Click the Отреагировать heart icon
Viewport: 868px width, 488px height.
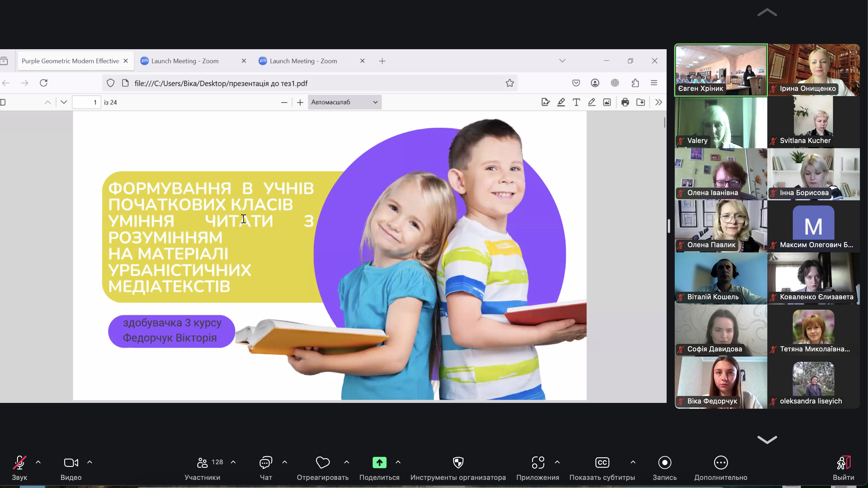[x=323, y=463]
